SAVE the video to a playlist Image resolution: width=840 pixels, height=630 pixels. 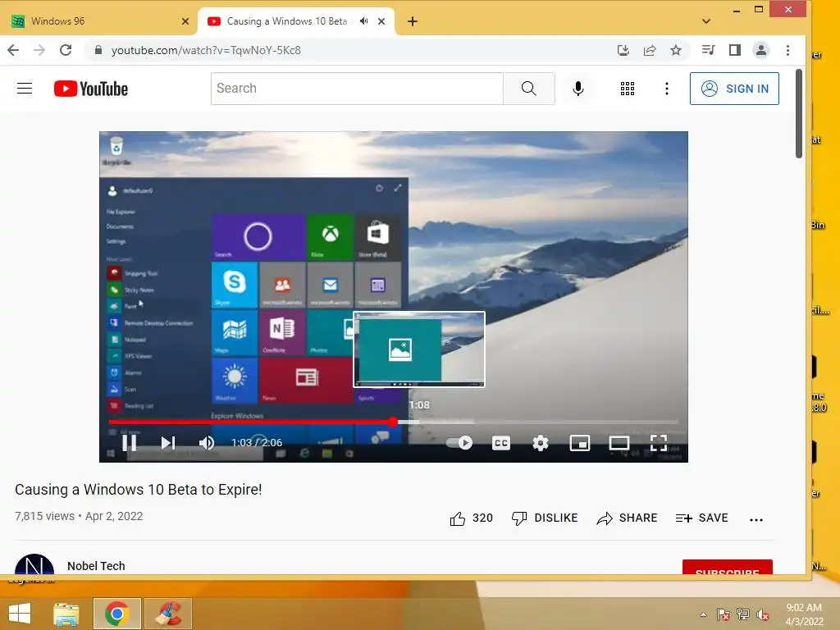702,518
